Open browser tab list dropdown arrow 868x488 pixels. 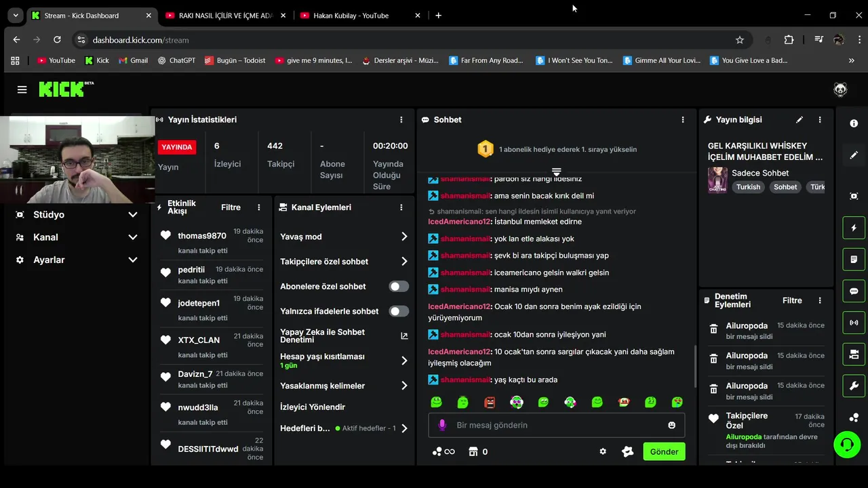tap(15, 15)
